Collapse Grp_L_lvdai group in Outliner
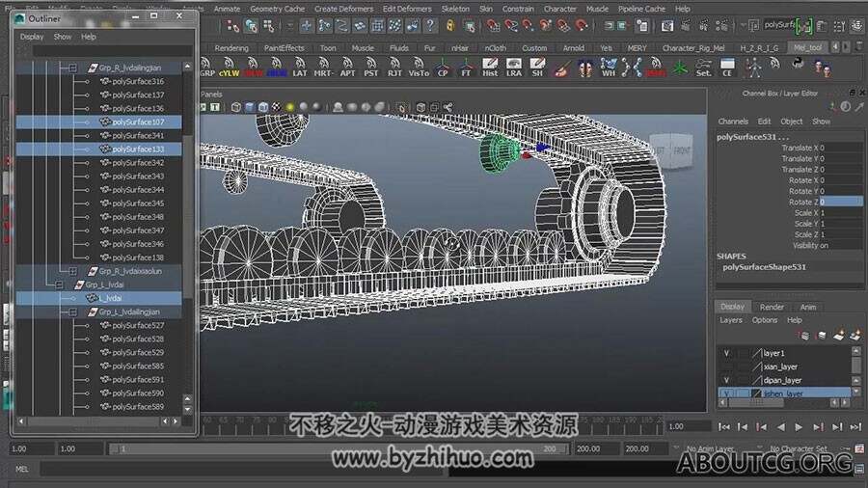This screenshot has height=488, width=868. click(x=59, y=285)
